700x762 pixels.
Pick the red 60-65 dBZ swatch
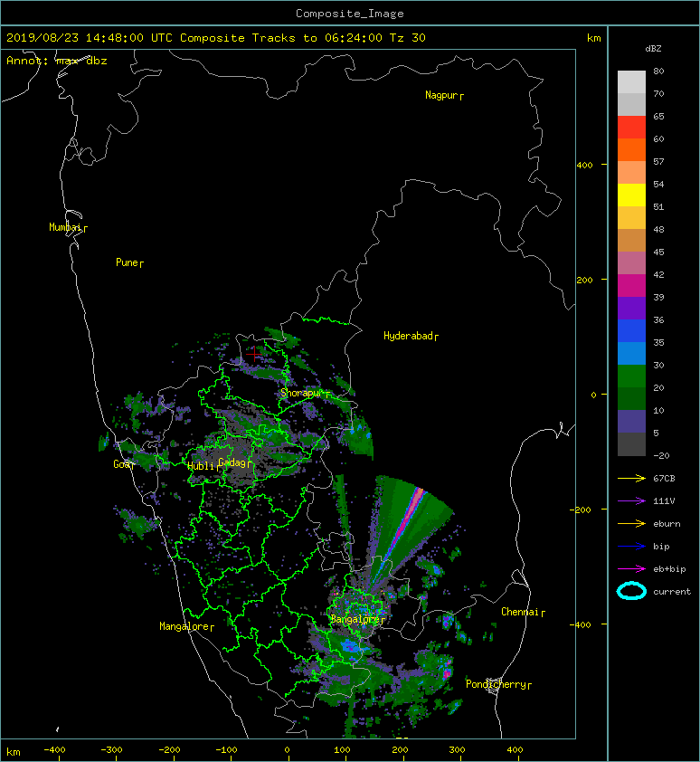pyautogui.click(x=631, y=128)
